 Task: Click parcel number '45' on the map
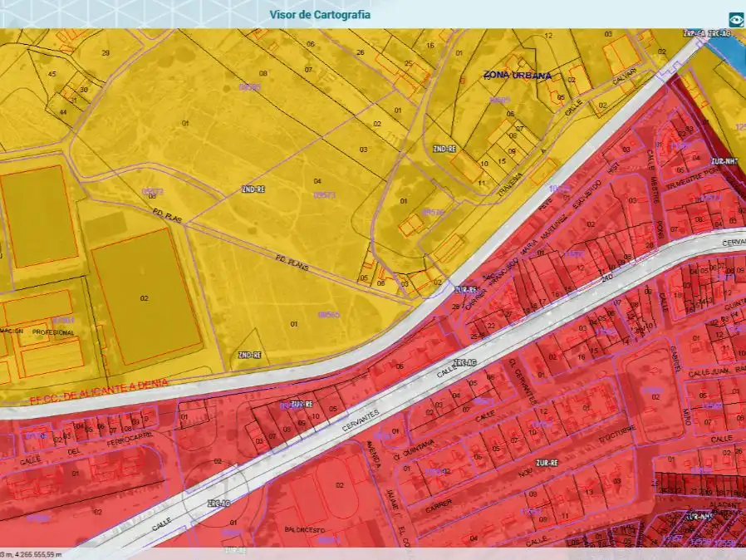(52, 74)
